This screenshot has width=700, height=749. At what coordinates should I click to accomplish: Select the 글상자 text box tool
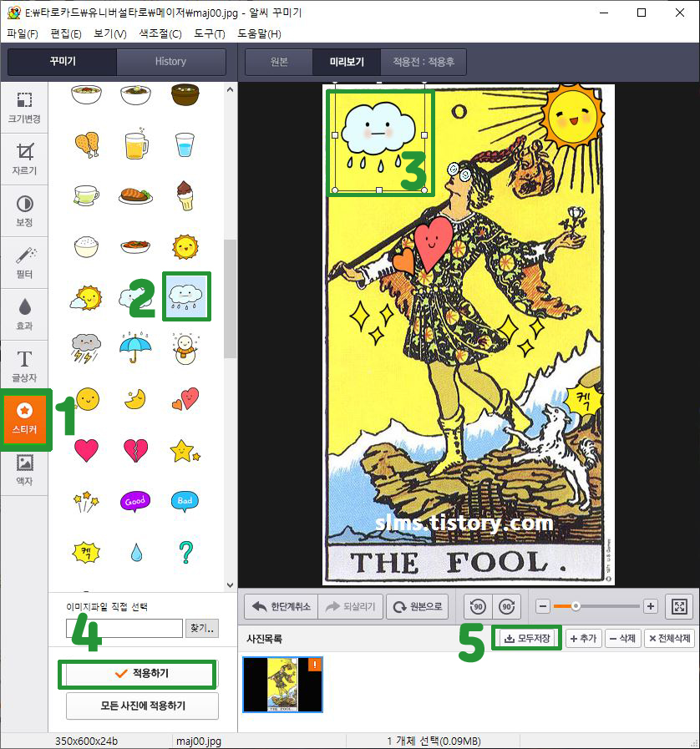(x=24, y=367)
